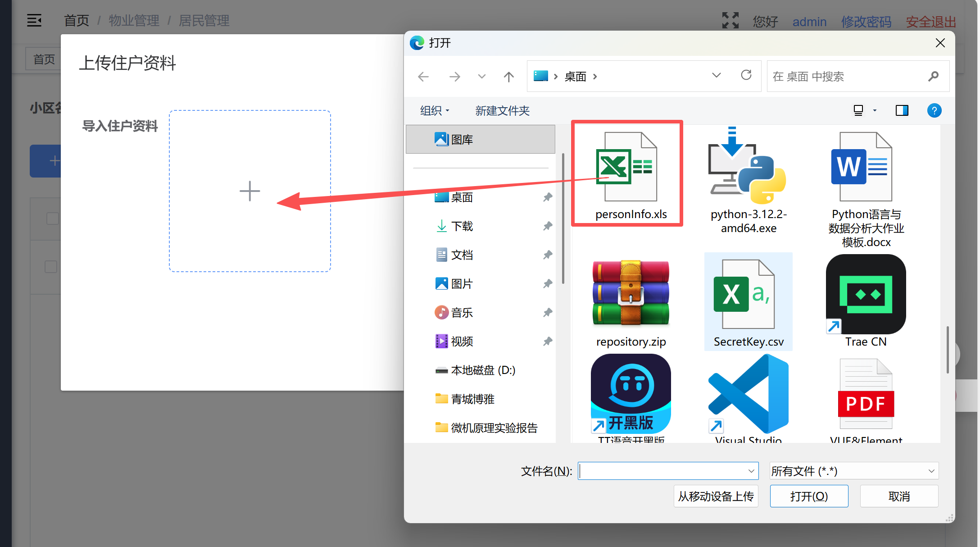The height and width of the screenshot is (547, 980).
Task: Select the python-3.12.2-amd64.exe installer
Action: pos(748,168)
